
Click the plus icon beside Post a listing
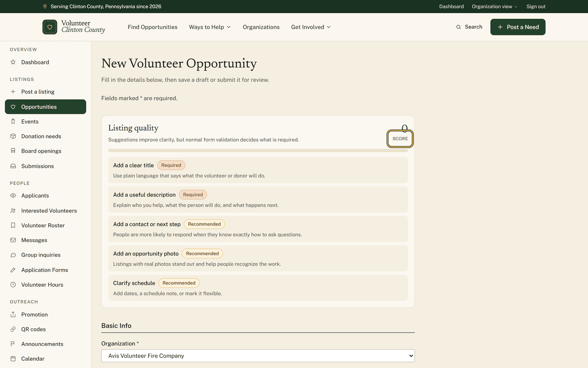click(13, 92)
